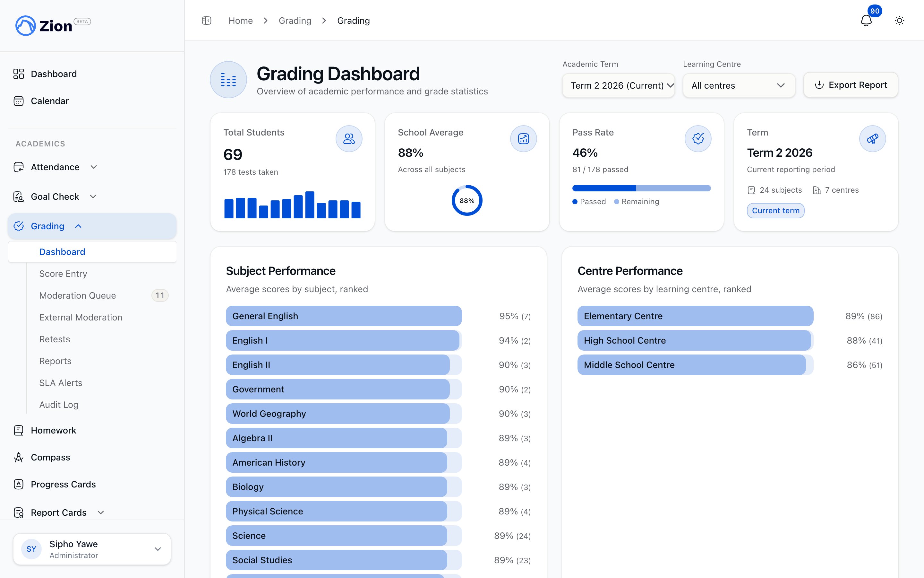Click the Total Students bar chart
This screenshot has width=924, height=578.
point(293,205)
